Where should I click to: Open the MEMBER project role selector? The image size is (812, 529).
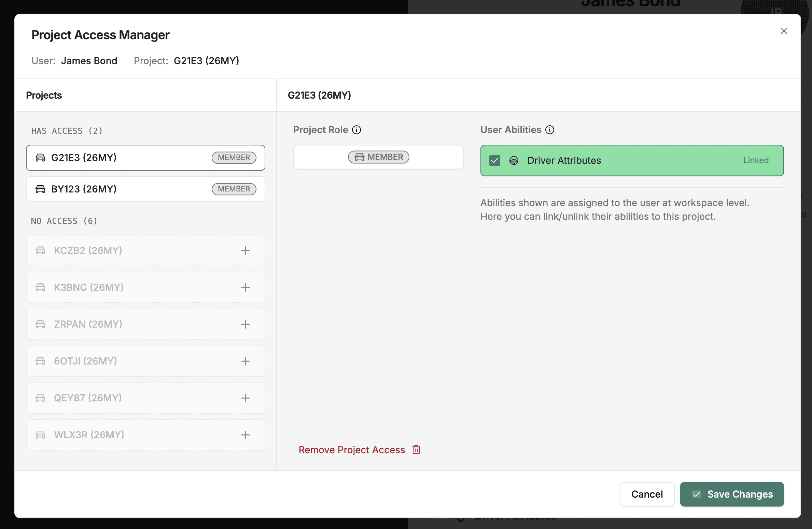pyautogui.click(x=378, y=157)
